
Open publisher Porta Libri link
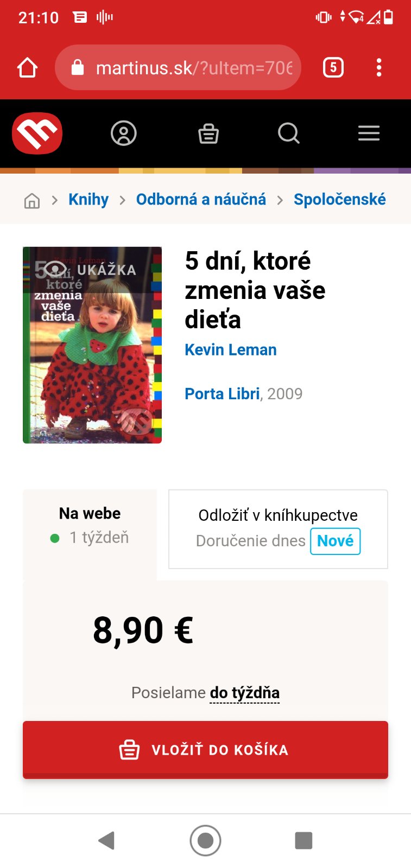point(222,394)
